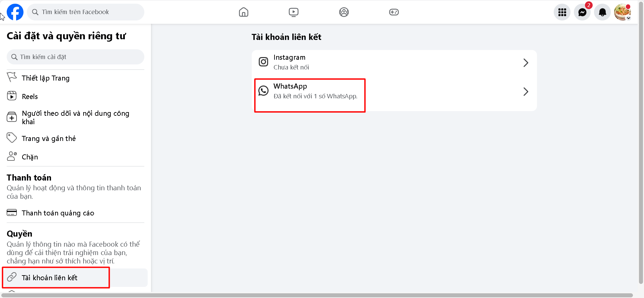Open the account profile picture menu
This screenshot has width=644, height=298.
point(623,12)
